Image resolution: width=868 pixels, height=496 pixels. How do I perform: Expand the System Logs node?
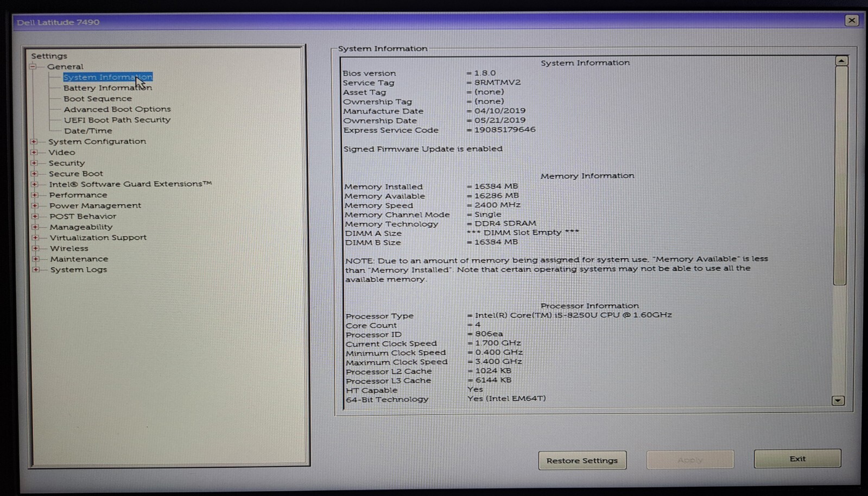36,269
